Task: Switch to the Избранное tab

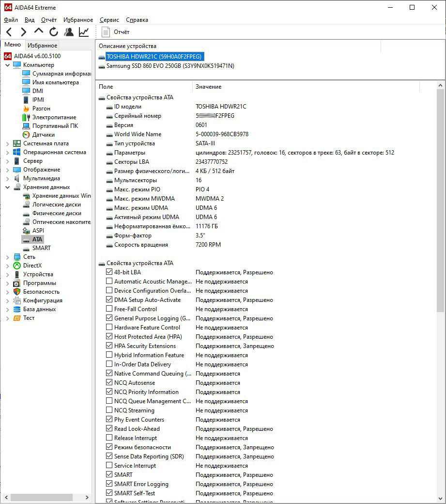Action: [42, 45]
